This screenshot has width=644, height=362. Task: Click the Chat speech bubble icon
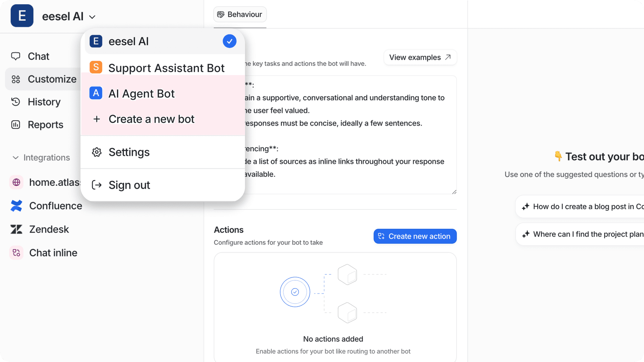16,56
